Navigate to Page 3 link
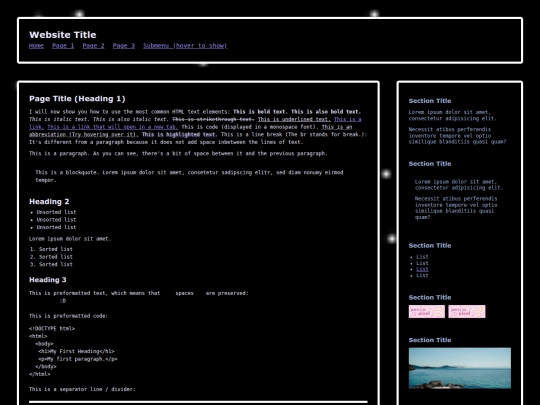This screenshot has height=405, width=540. (x=124, y=45)
